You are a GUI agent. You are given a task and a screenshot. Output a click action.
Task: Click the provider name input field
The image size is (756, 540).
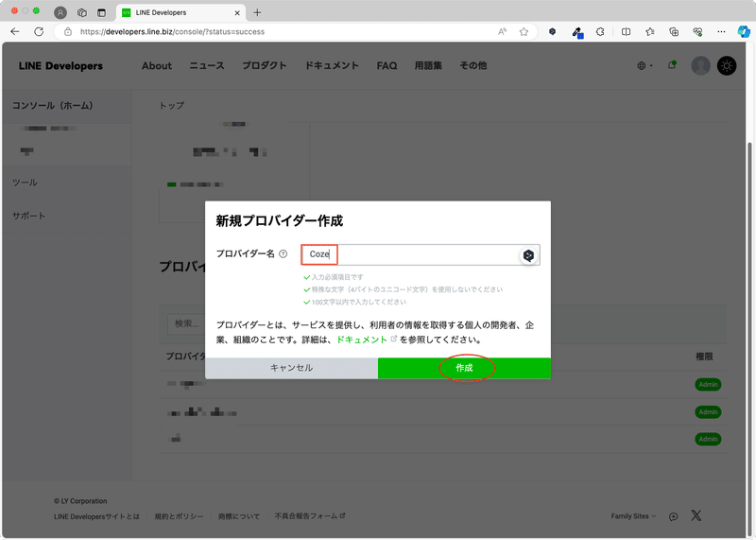[x=420, y=254]
